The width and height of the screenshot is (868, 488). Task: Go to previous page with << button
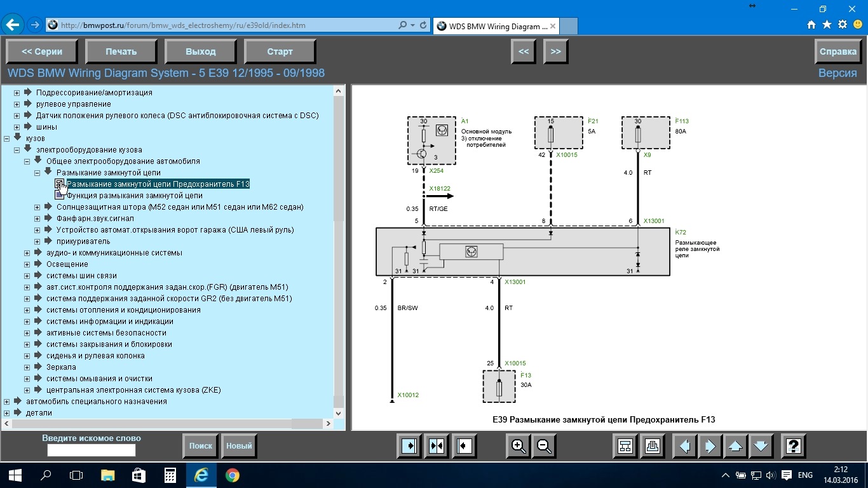click(524, 51)
